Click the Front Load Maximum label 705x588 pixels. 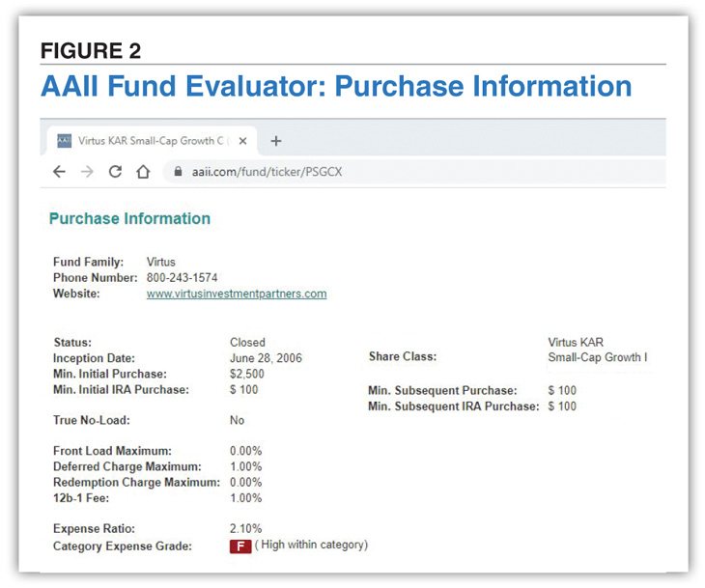112,451
